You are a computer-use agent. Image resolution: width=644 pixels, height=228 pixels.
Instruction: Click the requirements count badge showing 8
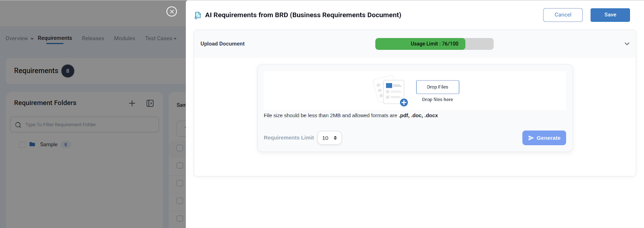click(68, 71)
